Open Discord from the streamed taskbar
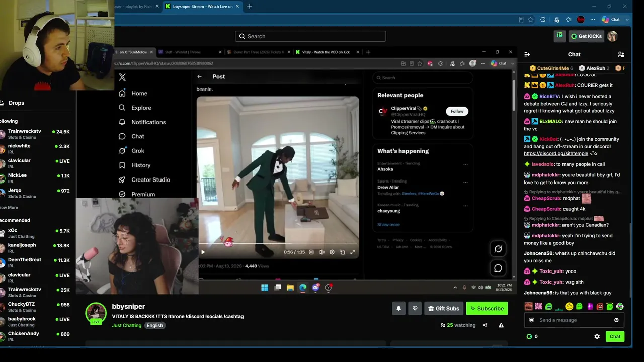 [316, 288]
